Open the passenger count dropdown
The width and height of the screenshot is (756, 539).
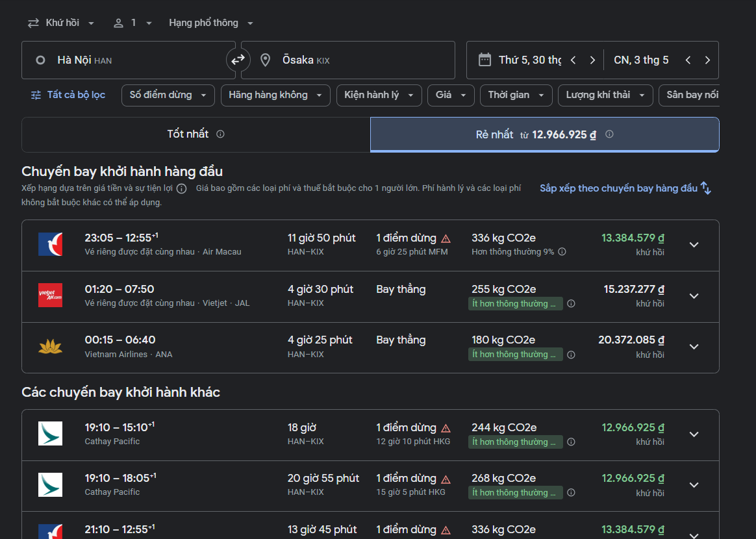click(x=133, y=23)
